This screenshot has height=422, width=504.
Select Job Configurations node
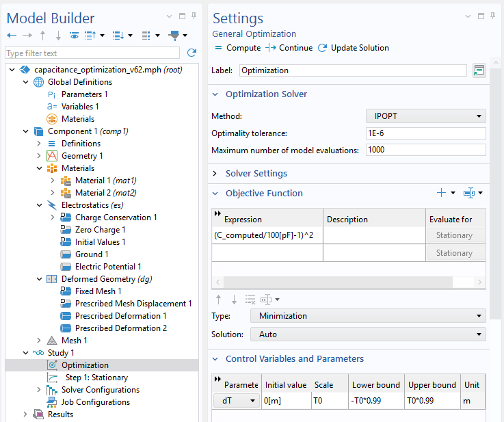coord(96,402)
